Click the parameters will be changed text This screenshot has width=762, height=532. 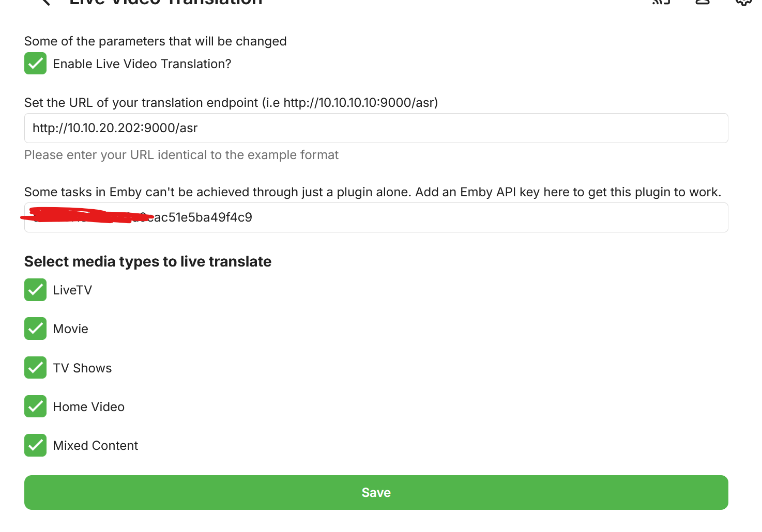click(x=156, y=41)
